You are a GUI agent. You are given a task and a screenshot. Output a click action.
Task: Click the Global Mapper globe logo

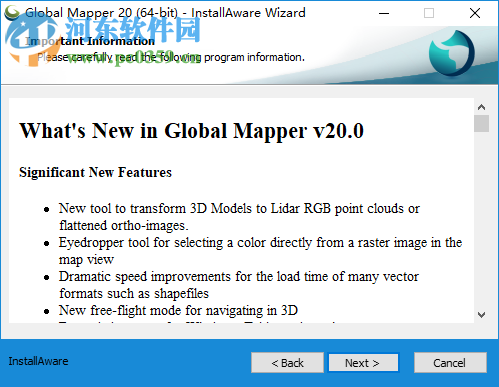click(x=452, y=53)
